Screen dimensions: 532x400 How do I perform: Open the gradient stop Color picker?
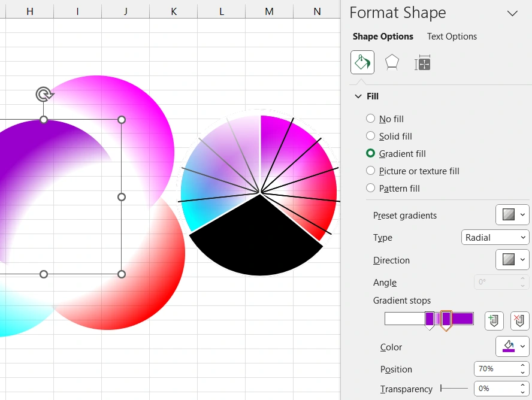pyautogui.click(x=512, y=347)
